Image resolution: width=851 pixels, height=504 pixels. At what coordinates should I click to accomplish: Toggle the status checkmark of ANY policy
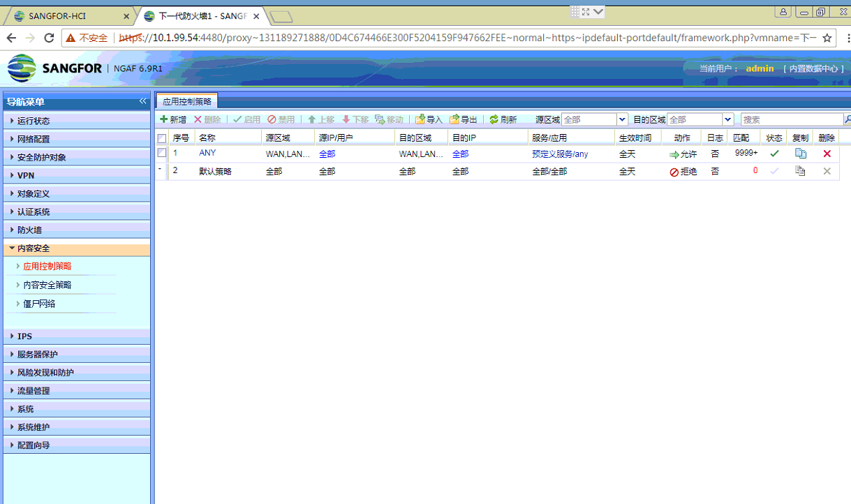[x=774, y=154]
